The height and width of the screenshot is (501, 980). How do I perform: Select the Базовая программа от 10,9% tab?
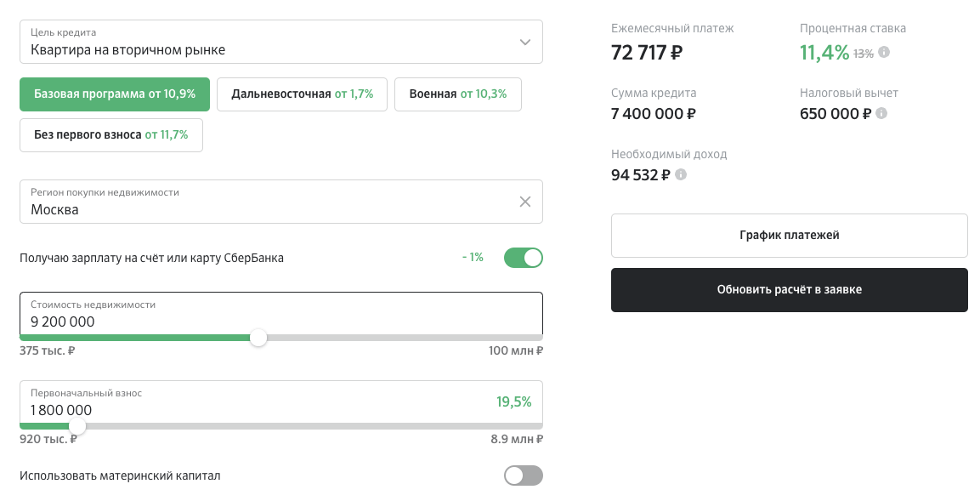click(115, 94)
